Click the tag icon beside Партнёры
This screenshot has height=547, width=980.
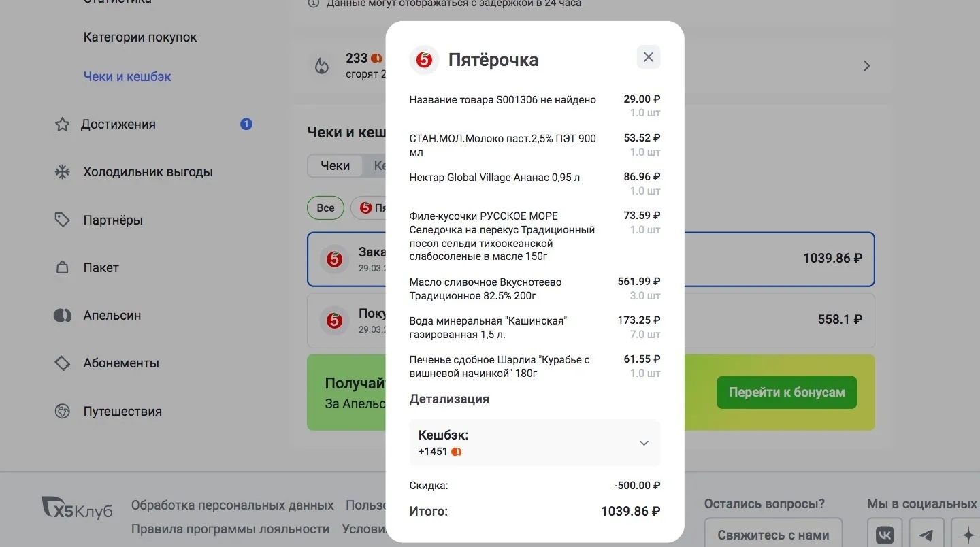pyautogui.click(x=62, y=220)
